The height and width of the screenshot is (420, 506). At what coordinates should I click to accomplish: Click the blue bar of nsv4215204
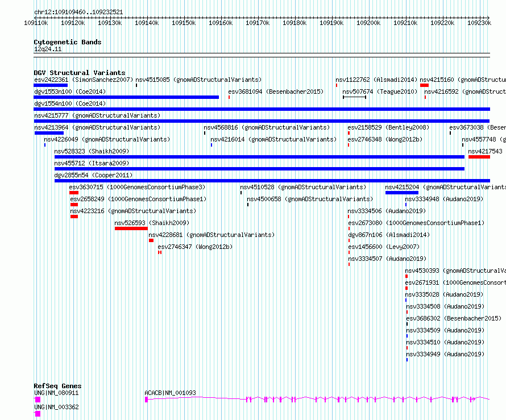402,193
